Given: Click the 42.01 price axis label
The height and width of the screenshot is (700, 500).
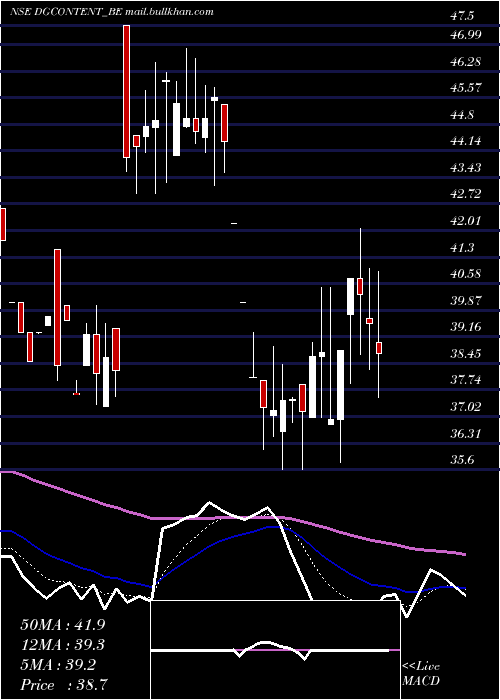Looking at the screenshot, I should (x=466, y=221).
